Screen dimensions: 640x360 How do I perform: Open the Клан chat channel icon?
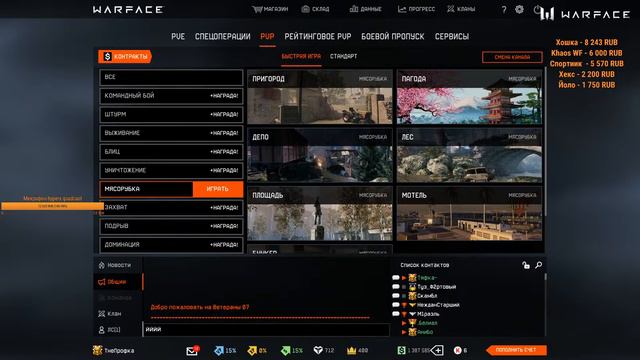(102, 313)
